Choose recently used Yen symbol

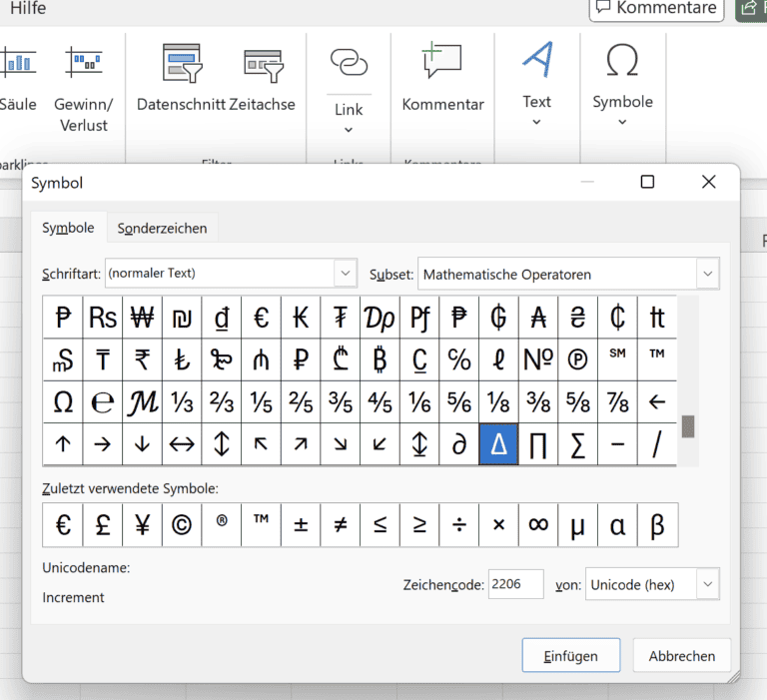143,525
